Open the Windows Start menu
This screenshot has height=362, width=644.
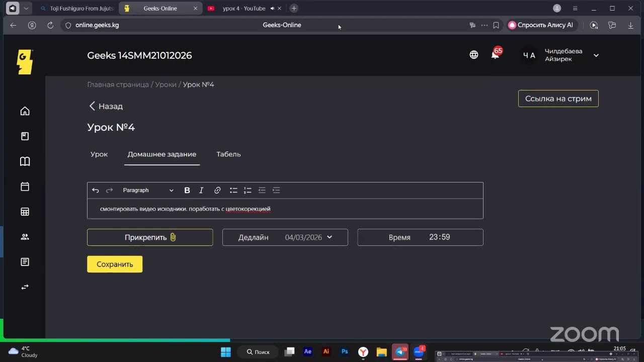pyautogui.click(x=225, y=352)
